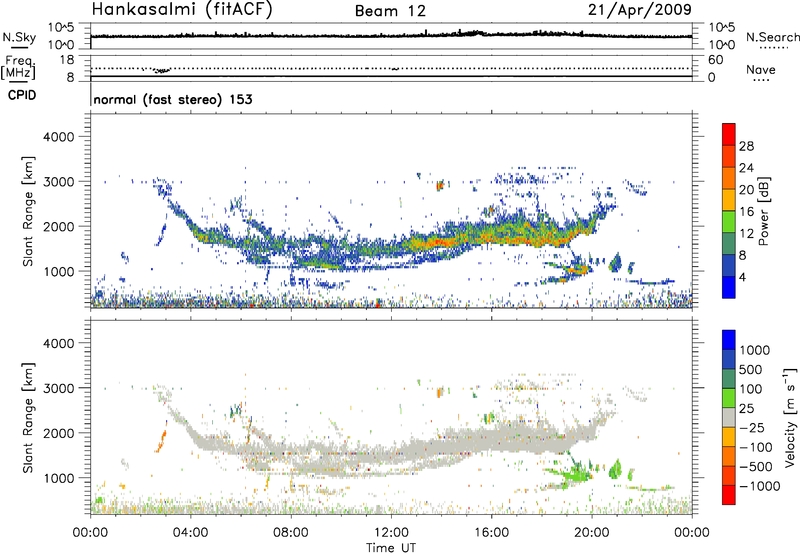Select the 'N.Sky' legend label
The width and height of the screenshot is (800, 554).
19,37
